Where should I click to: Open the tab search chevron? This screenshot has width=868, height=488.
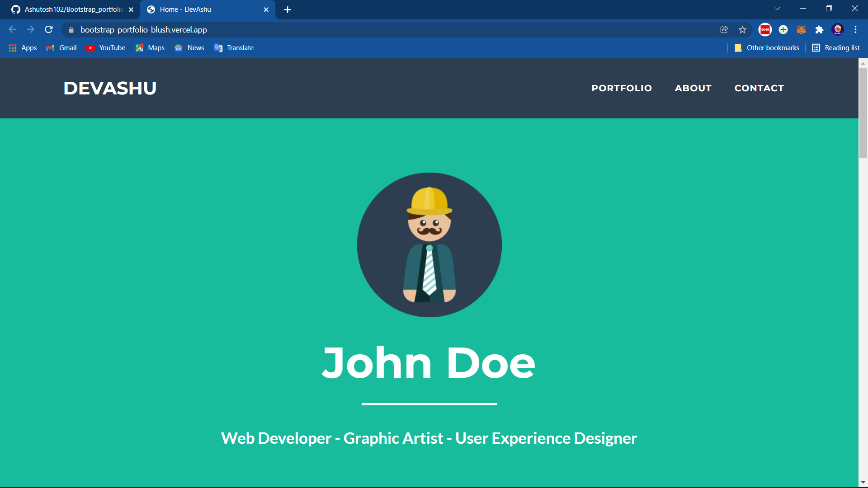point(777,8)
